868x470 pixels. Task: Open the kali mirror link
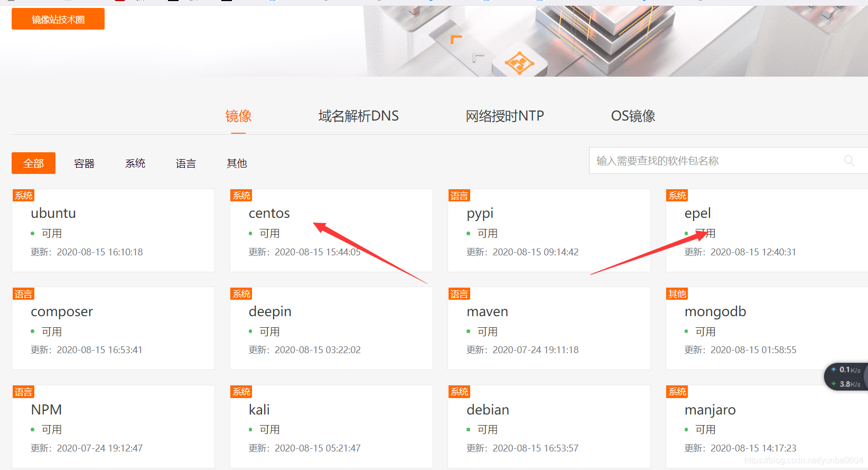click(x=259, y=410)
